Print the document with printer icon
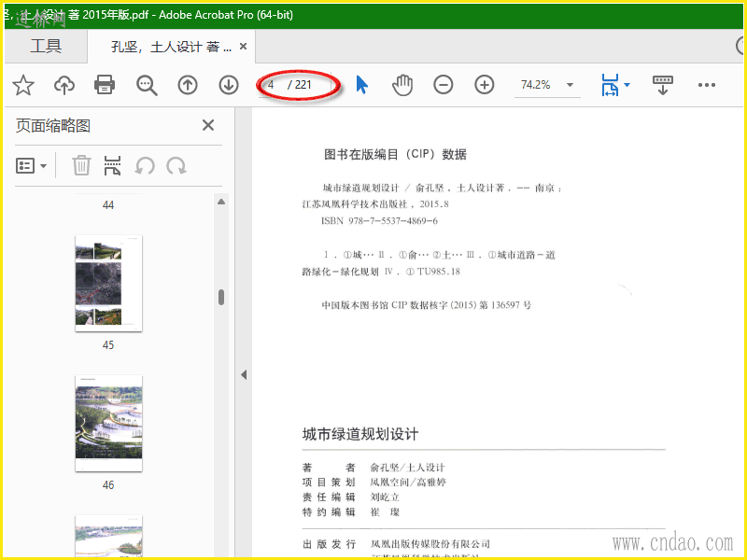747x560 pixels. coord(105,85)
